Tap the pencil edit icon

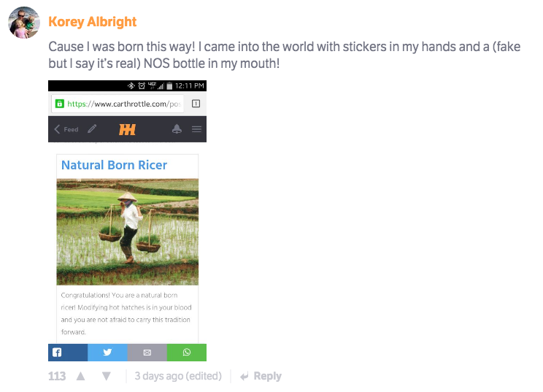[x=92, y=128]
